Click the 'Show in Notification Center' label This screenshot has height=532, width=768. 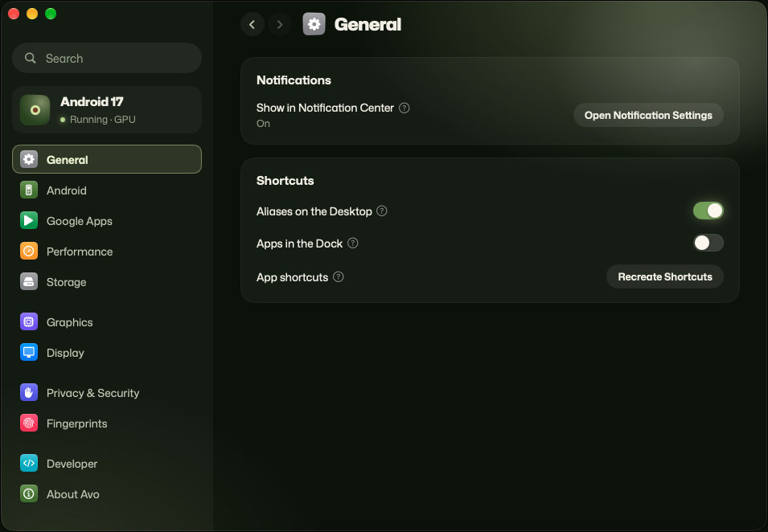click(325, 108)
